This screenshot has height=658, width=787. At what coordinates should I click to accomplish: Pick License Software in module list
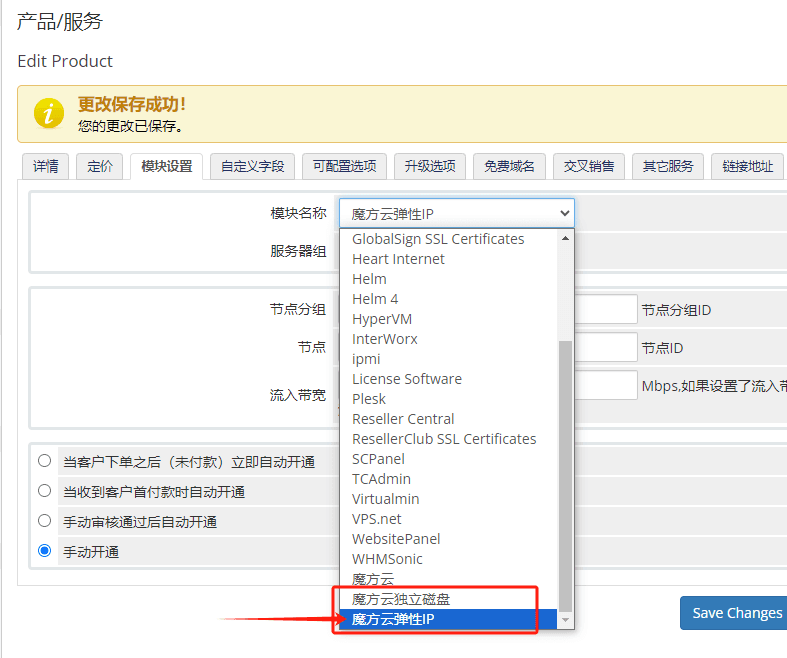(x=449, y=379)
